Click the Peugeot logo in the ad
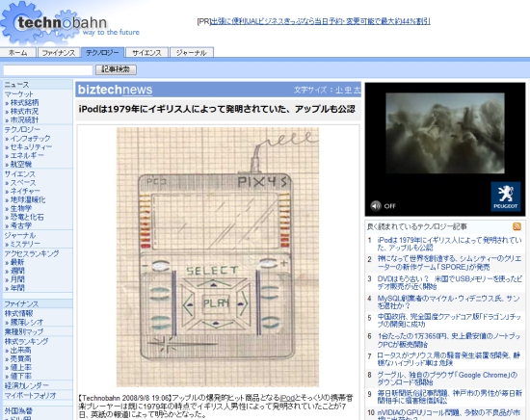The width and height of the screenshot is (530, 420). pos(505,197)
